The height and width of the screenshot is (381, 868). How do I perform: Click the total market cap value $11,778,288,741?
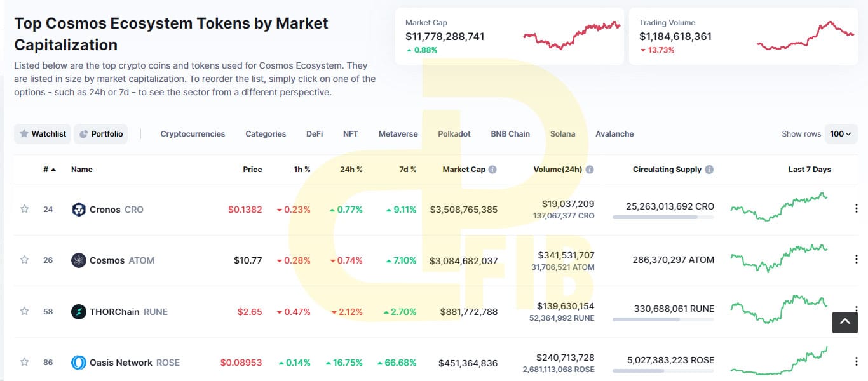point(445,36)
